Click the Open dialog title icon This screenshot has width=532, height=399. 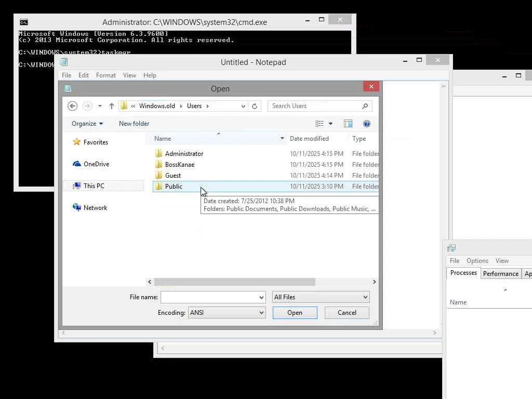(68, 88)
